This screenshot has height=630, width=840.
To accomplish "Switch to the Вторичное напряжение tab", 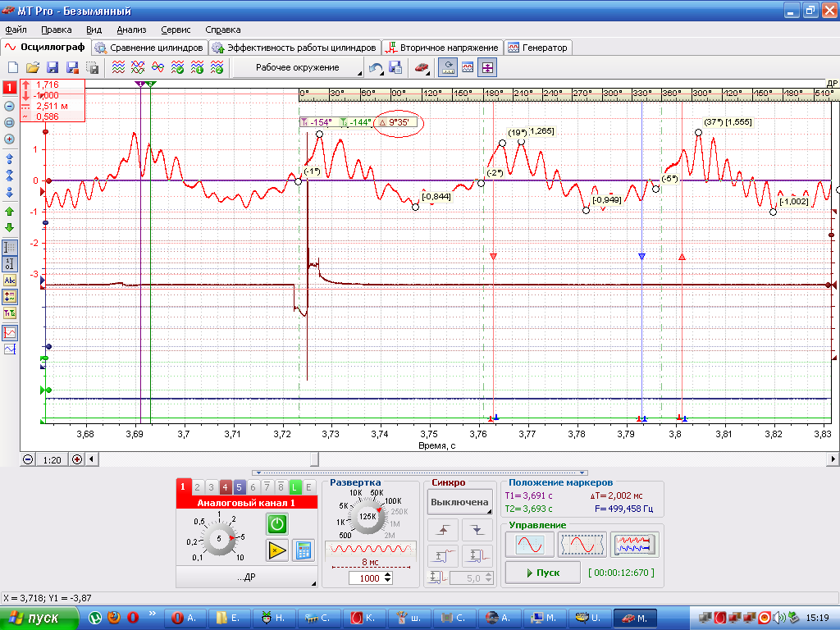I will 442,48.
